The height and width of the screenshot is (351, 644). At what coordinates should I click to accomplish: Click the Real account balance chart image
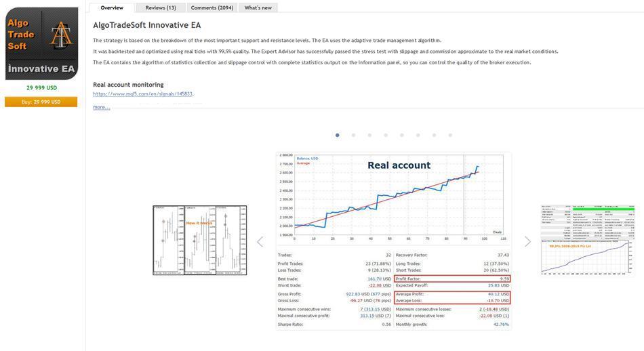click(393, 197)
